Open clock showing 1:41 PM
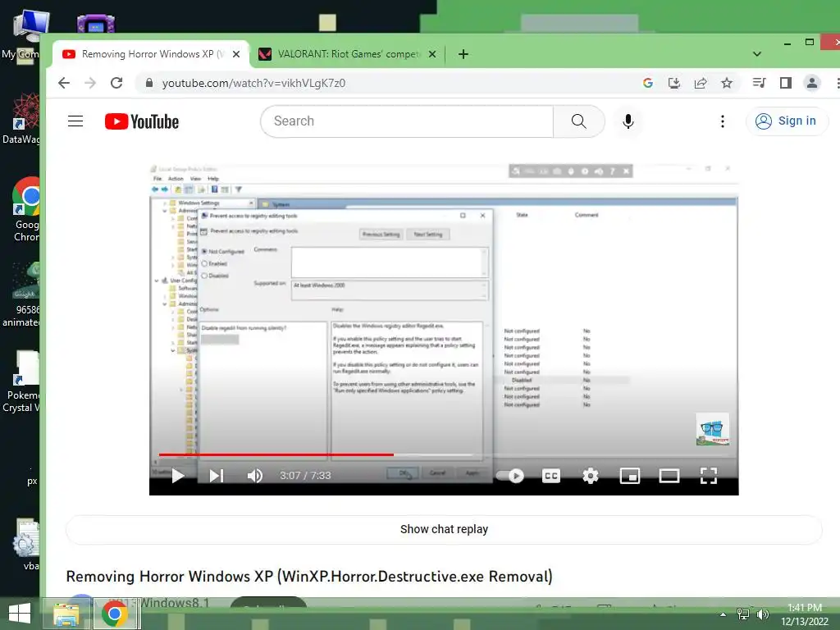The image size is (840, 630). 805,614
